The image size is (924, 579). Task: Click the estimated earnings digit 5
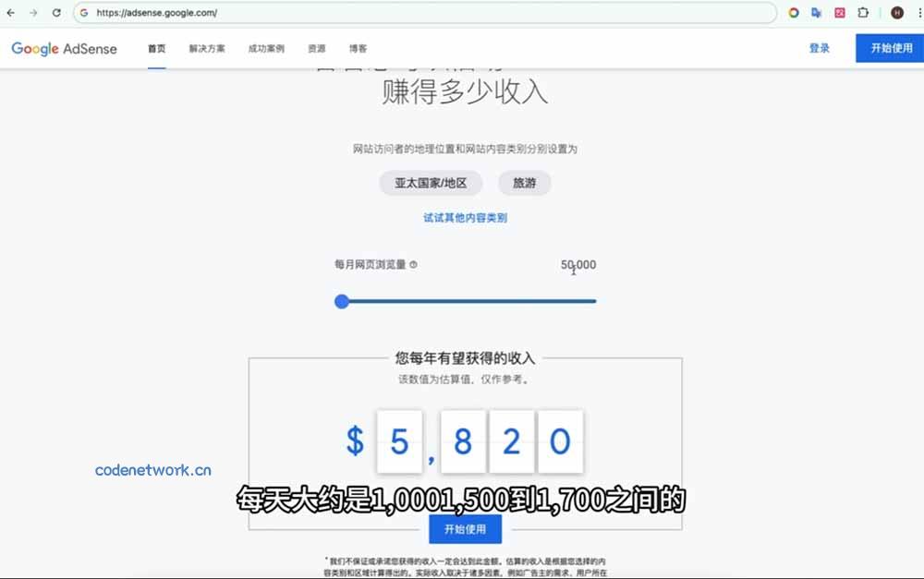tap(399, 441)
